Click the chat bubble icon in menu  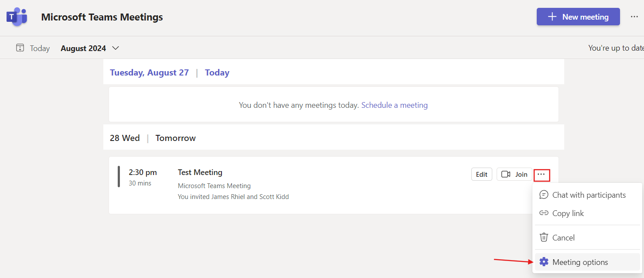point(544,195)
